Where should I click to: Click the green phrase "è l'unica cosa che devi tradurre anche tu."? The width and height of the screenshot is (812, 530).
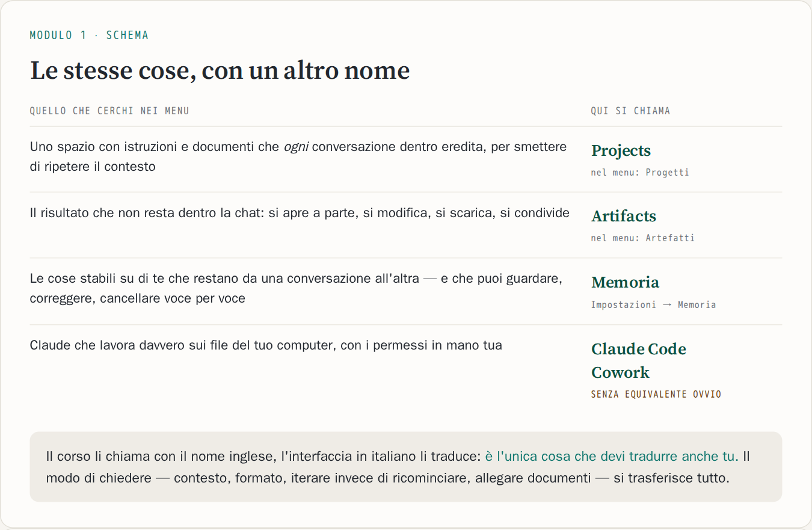[x=612, y=457]
